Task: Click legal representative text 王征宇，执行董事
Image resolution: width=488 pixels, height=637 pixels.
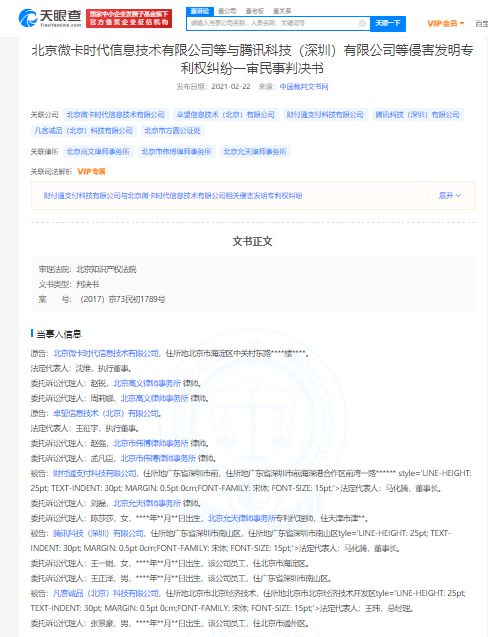Action: pos(107,428)
